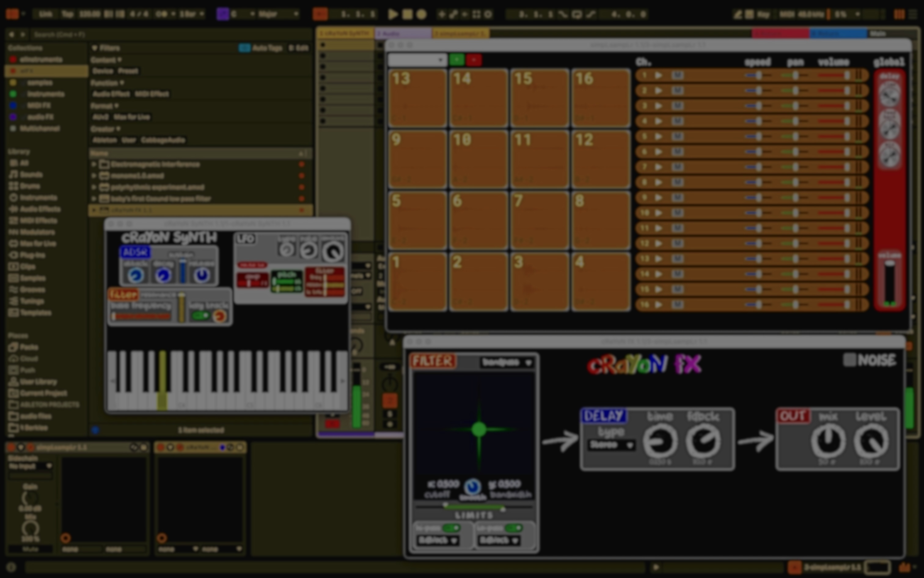The width and height of the screenshot is (924, 578).
Task: Select the samples collection
Action: tap(40, 83)
